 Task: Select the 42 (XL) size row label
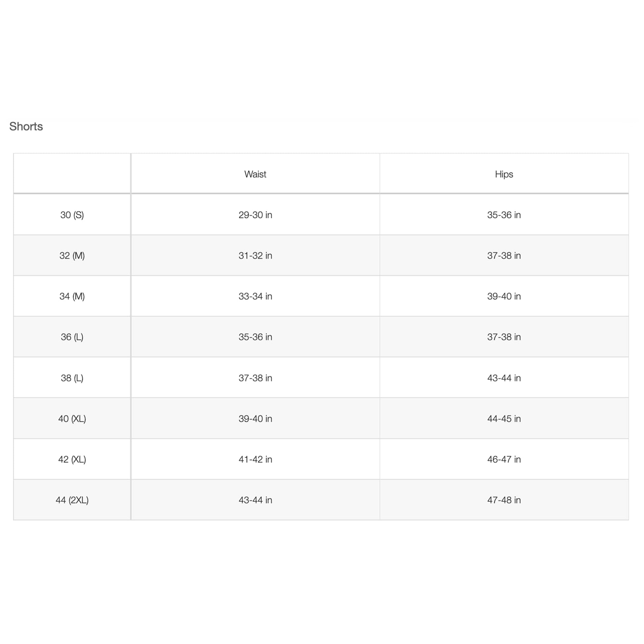click(72, 459)
